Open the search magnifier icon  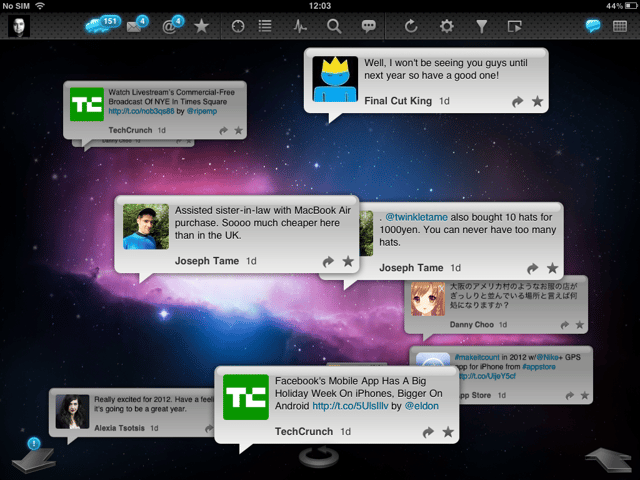(x=334, y=27)
